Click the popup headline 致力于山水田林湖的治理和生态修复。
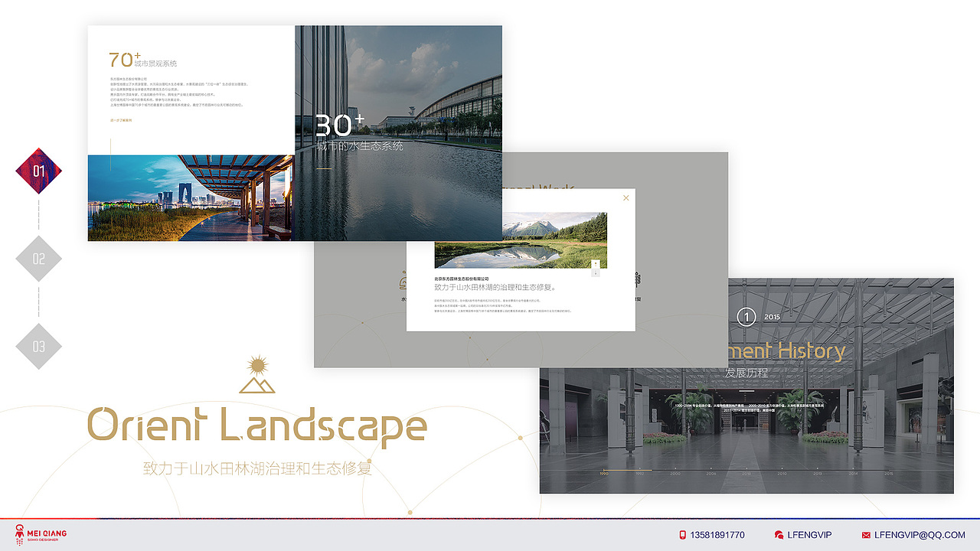Screen dimensions: 980x551 (x=495, y=288)
